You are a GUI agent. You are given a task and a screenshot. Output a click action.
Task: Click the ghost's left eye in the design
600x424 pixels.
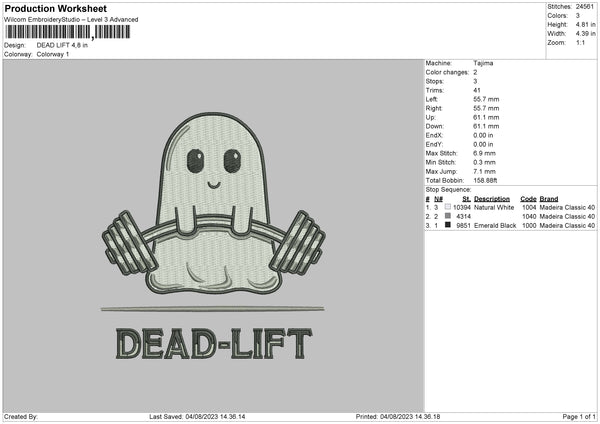point(195,157)
